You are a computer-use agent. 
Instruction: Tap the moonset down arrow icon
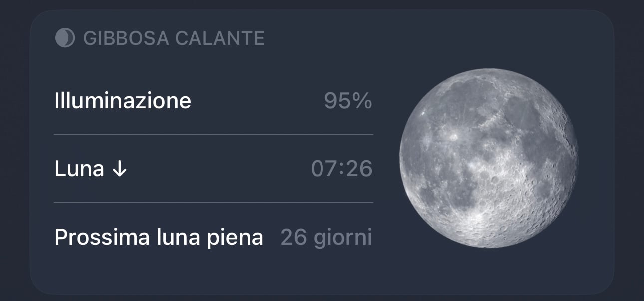119,169
